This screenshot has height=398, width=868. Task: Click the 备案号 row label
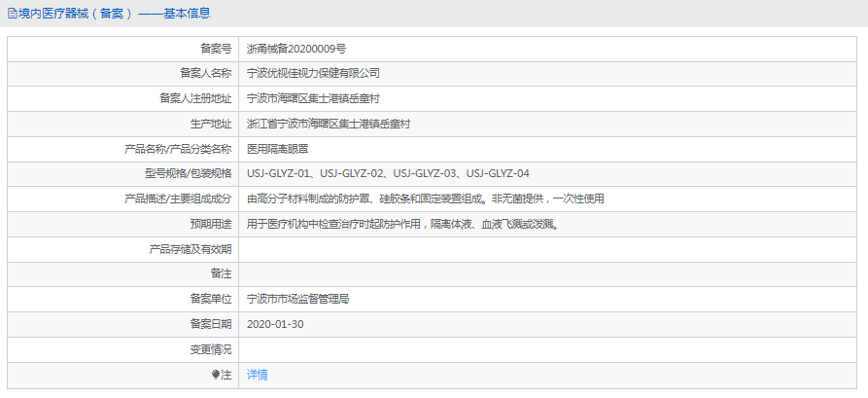pyautogui.click(x=216, y=48)
